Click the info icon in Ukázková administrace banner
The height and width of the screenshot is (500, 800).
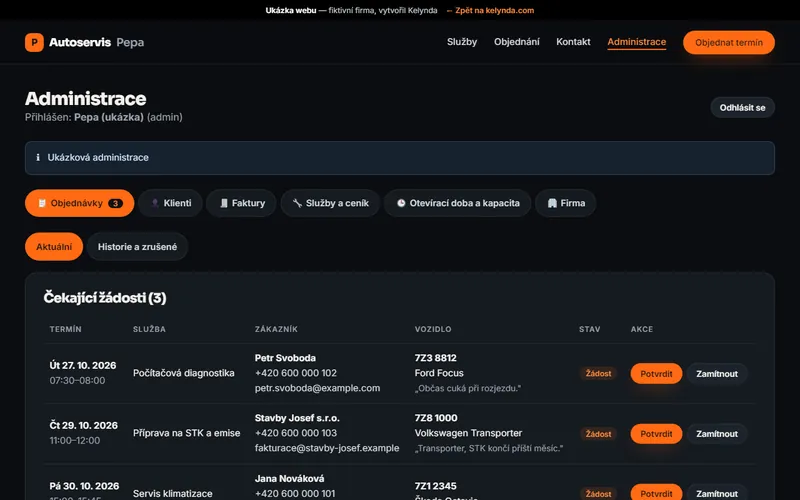tap(38, 158)
